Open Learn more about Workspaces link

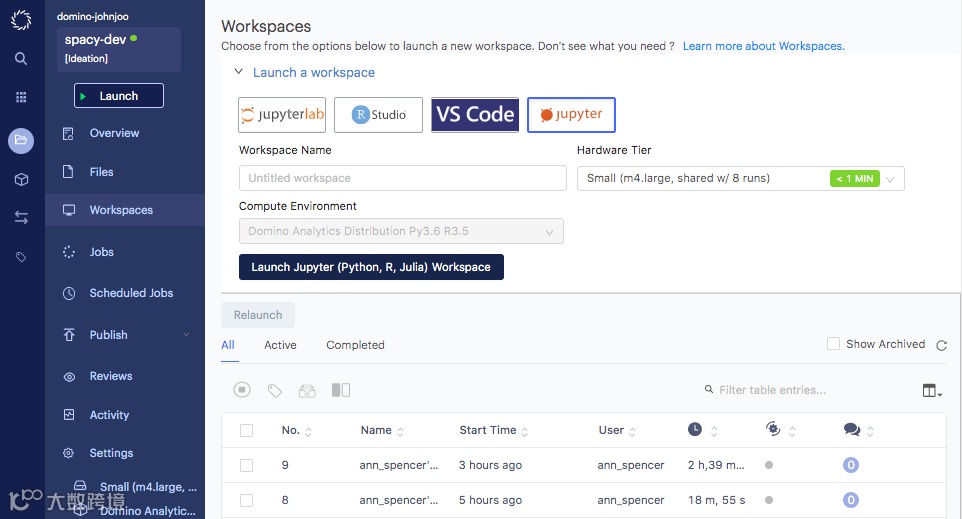pos(763,46)
